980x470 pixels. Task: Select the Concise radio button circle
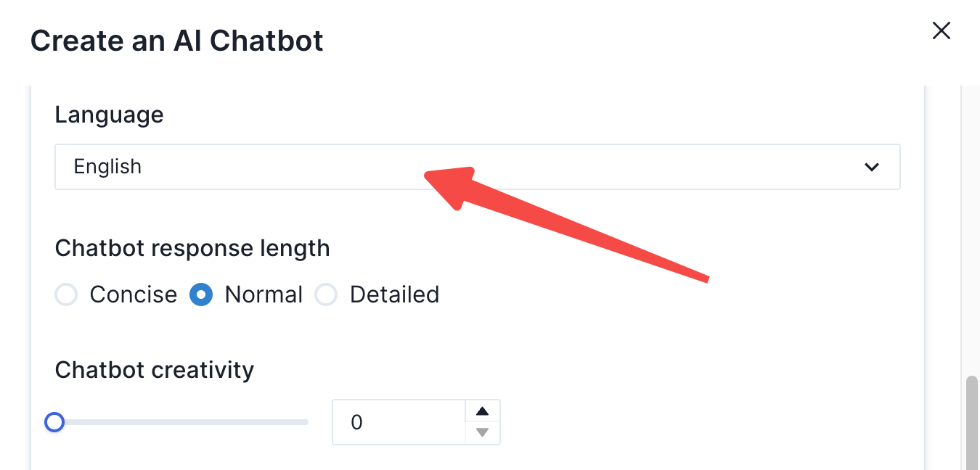click(x=66, y=295)
